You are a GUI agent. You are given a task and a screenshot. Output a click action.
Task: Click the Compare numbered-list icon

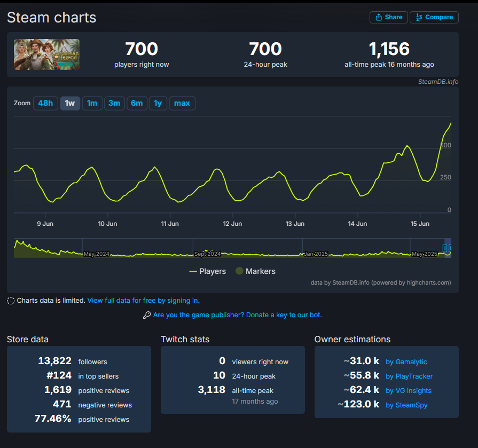[x=419, y=17]
